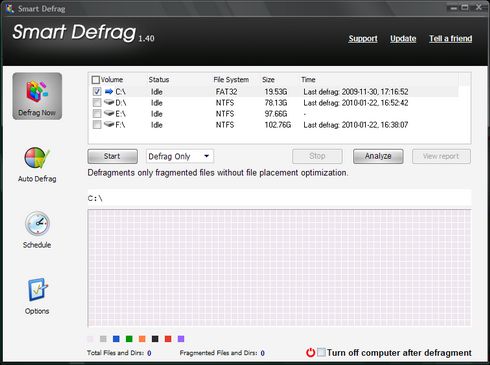Check the D:\ volume checkbox
The height and width of the screenshot is (365, 490).
point(97,103)
